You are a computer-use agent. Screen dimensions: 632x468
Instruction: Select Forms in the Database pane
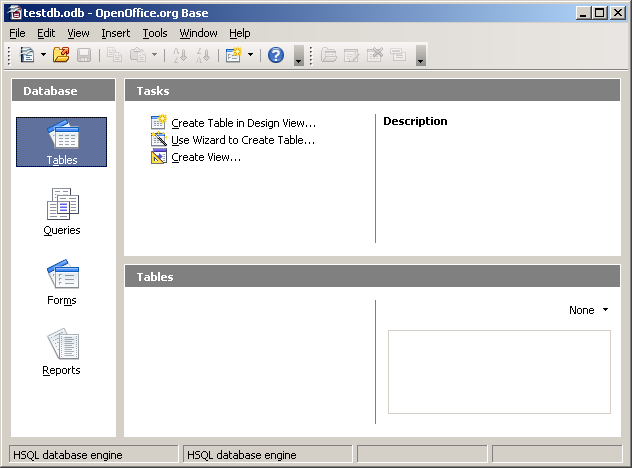click(62, 282)
